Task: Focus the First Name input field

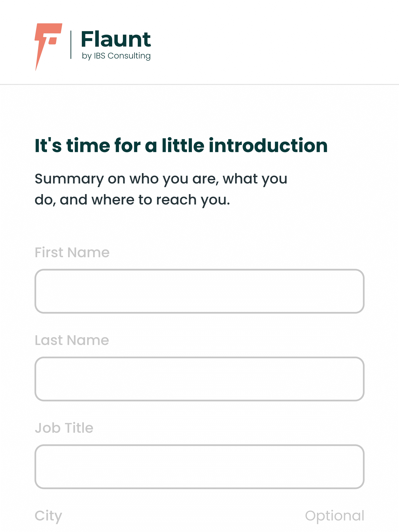Action: click(x=199, y=291)
